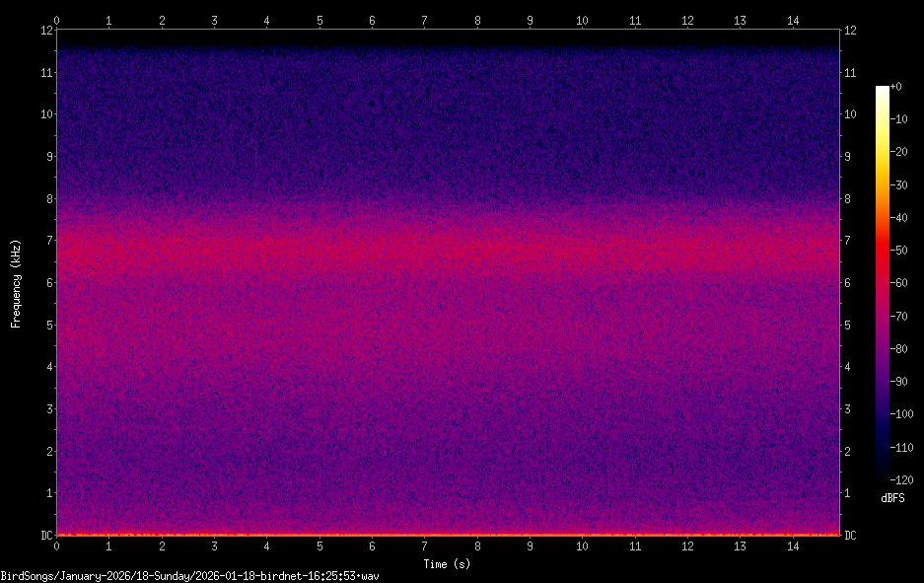Click the +0 label at color scale top
The width and height of the screenshot is (924, 583).
pyautogui.click(x=895, y=87)
